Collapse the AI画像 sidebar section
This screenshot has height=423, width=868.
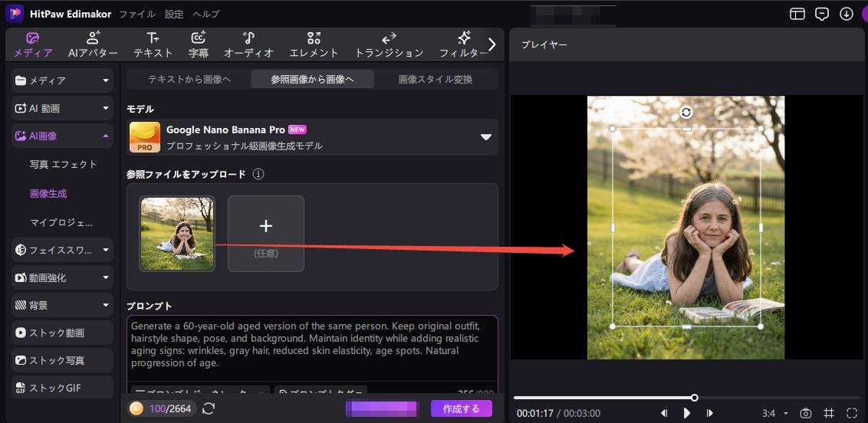coord(62,136)
